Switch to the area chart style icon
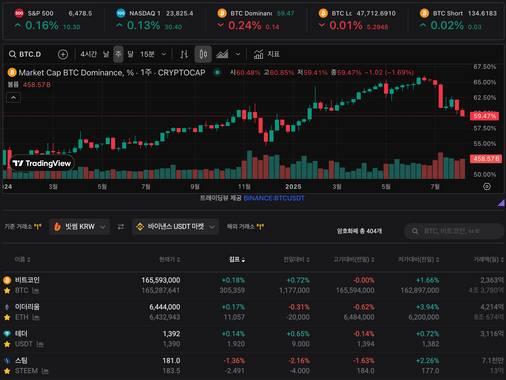506x380 pixels. 222,54
